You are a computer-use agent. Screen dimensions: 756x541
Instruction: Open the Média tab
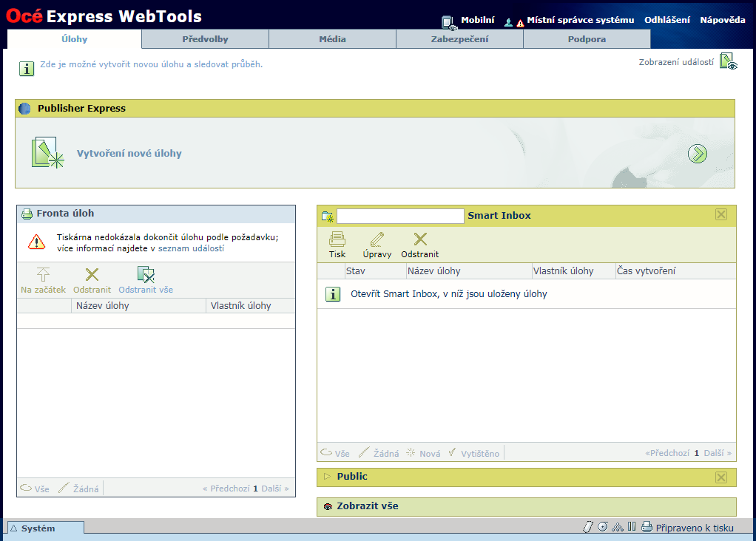[x=332, y=39]
